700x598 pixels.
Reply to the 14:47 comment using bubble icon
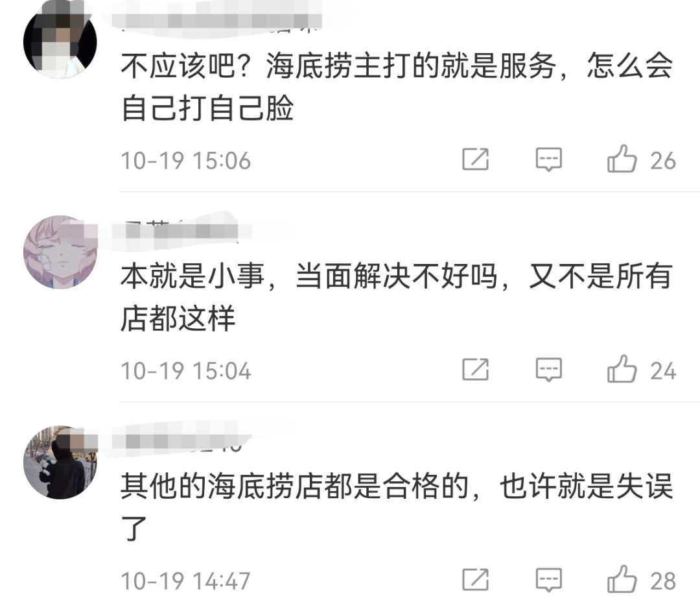tap(549, 580)
